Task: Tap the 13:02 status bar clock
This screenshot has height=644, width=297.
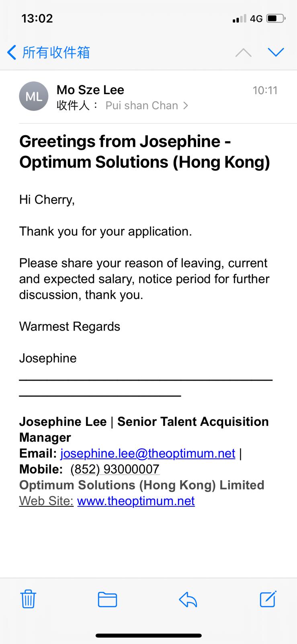Action: point(37,19)
